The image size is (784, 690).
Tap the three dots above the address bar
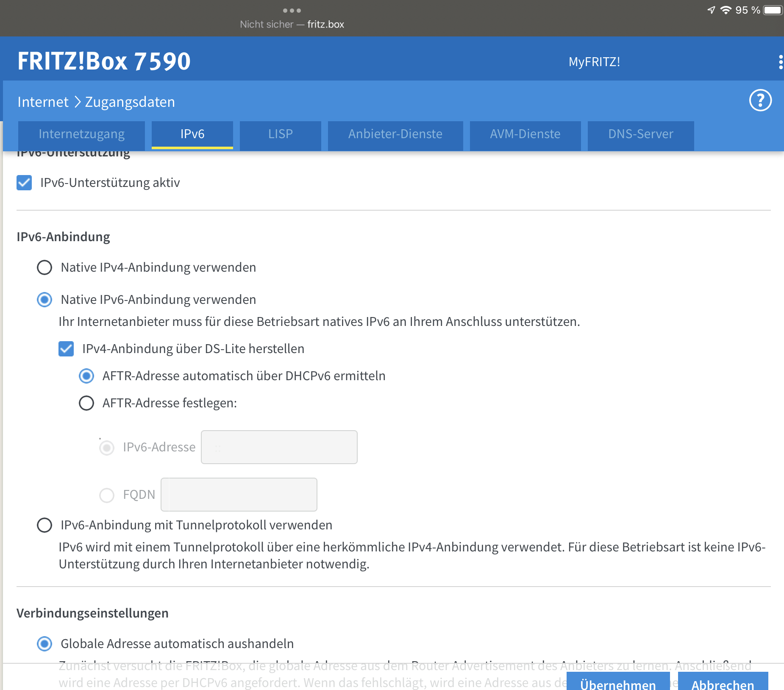(292, 10)
